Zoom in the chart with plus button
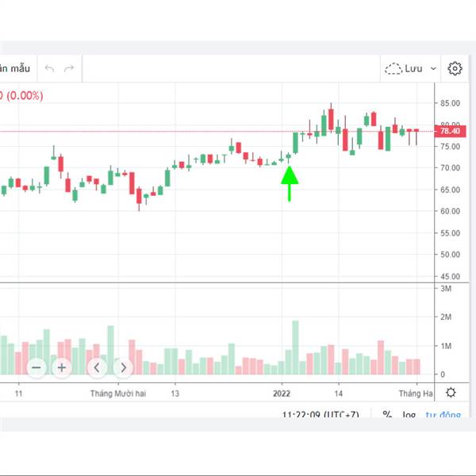 tap(61, 367)
